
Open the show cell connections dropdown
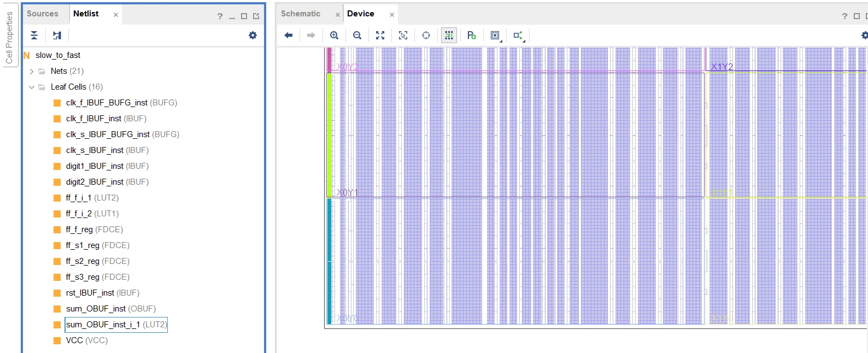(495, 36)
